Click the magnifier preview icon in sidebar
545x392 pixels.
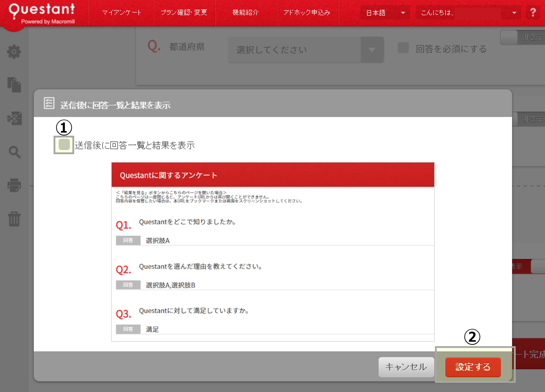coord(15,152)
